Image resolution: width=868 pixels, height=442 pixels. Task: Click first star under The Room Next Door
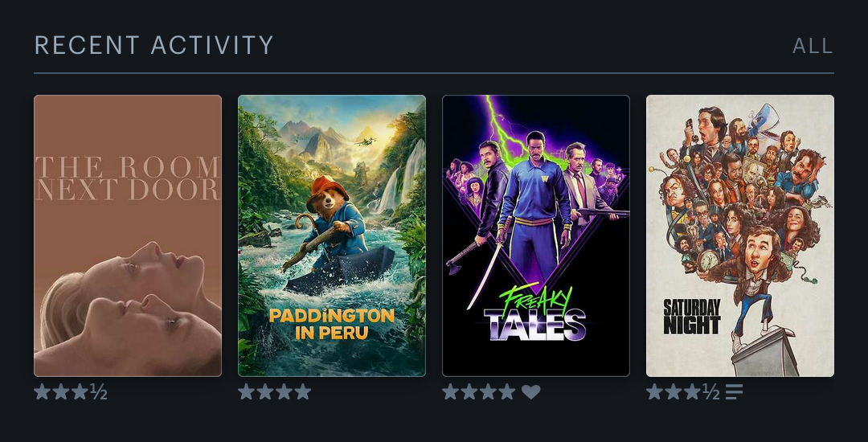42,392
